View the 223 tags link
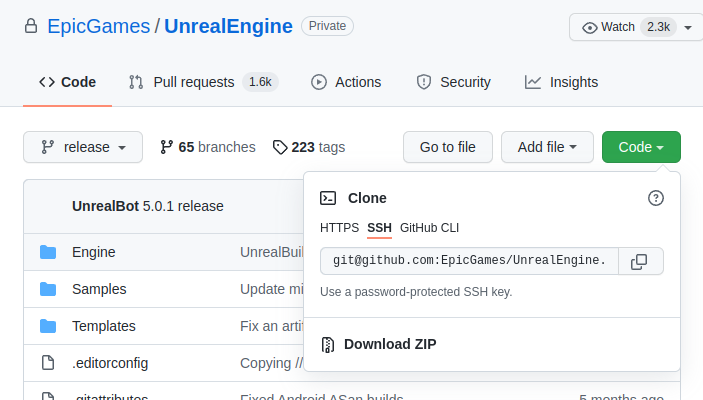Screen dimensions: 703x400 pos(309,147)
